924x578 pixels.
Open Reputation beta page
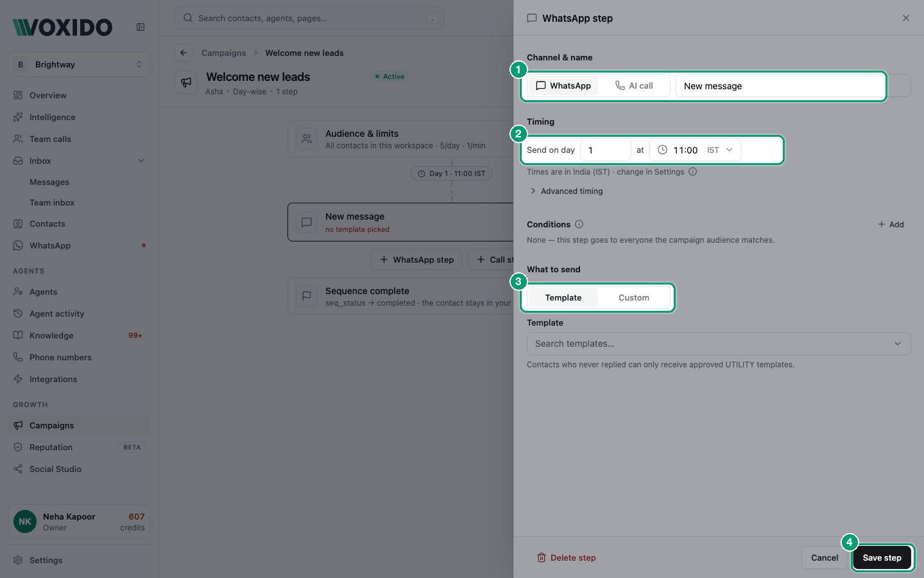80,447
